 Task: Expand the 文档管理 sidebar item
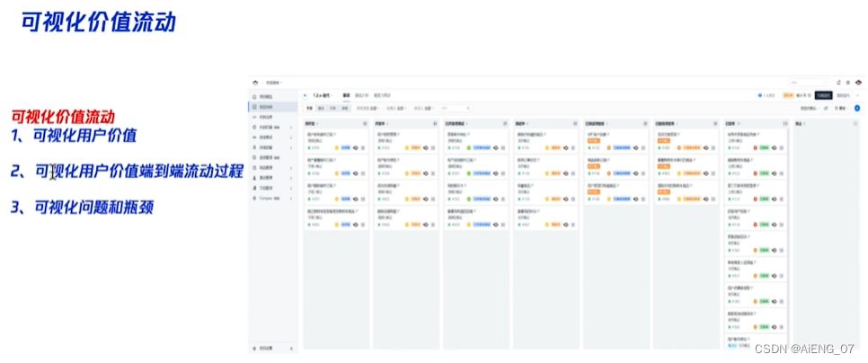point(291,188)
